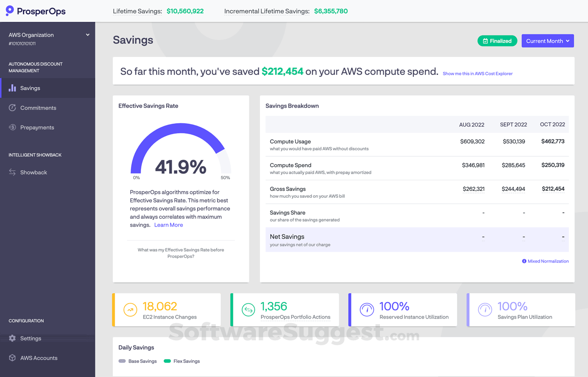Click the ProsperOps logo
588x377 pixels.
click(x=35, y=11)
